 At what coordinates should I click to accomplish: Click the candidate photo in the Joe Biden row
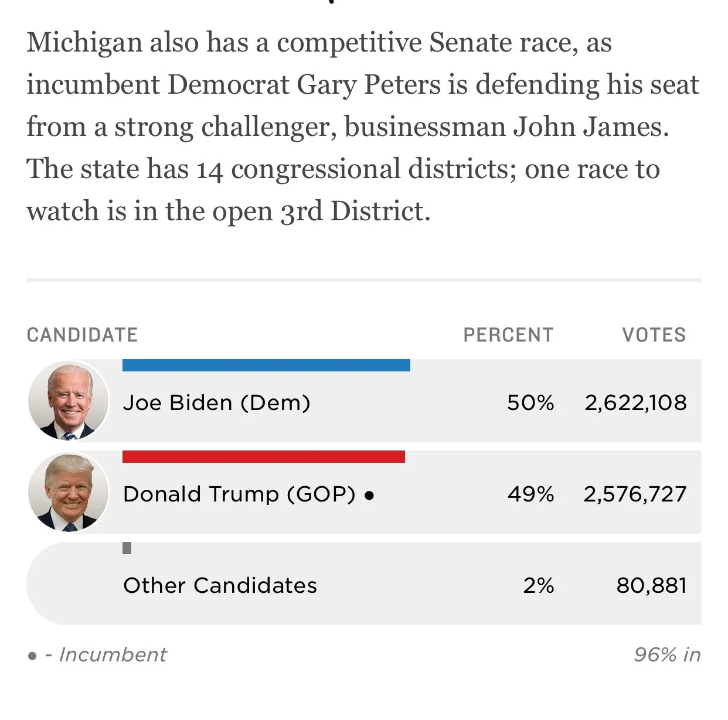click(69, 402)
